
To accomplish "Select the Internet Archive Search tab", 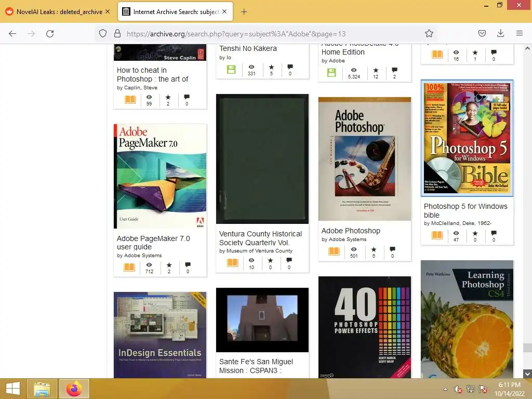I will 175,12.
